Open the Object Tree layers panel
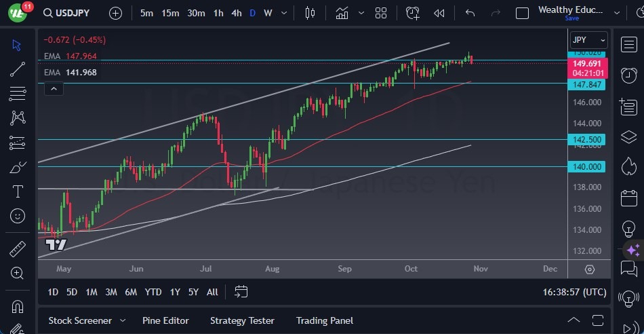 pyautogui.click(x=628, y=137)
